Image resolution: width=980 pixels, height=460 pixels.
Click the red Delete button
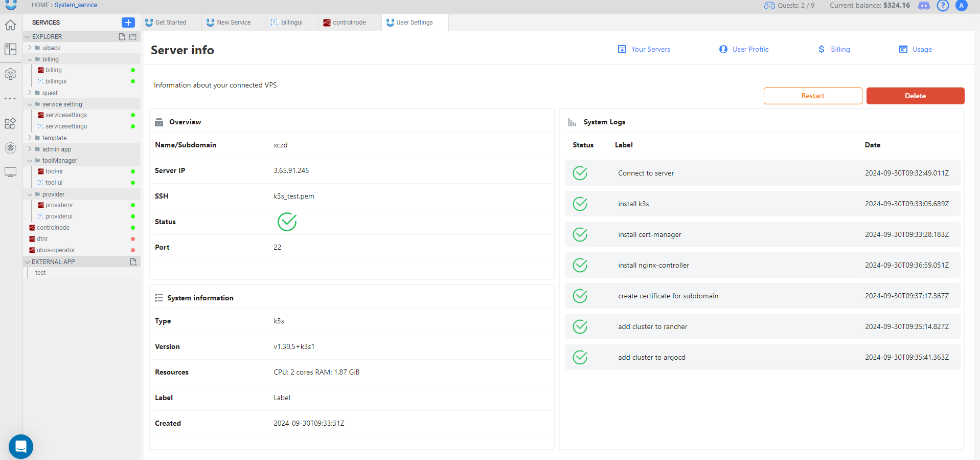[x=916, y=96]
